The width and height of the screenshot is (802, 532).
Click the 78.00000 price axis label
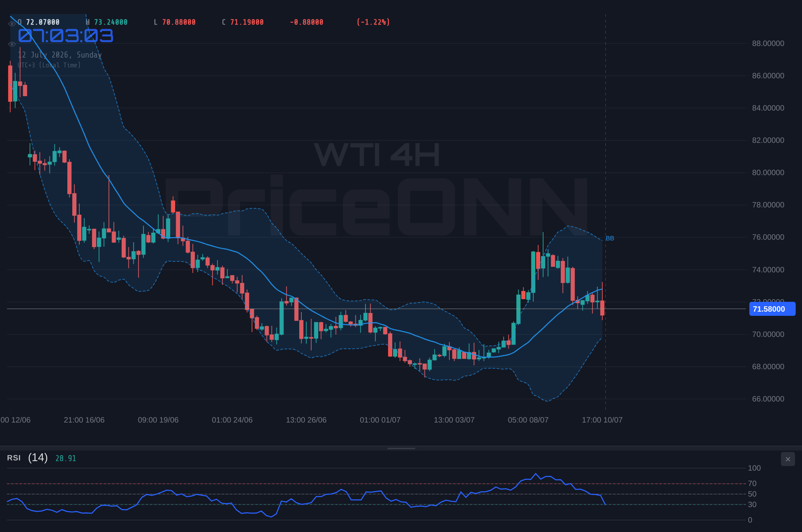768,205
